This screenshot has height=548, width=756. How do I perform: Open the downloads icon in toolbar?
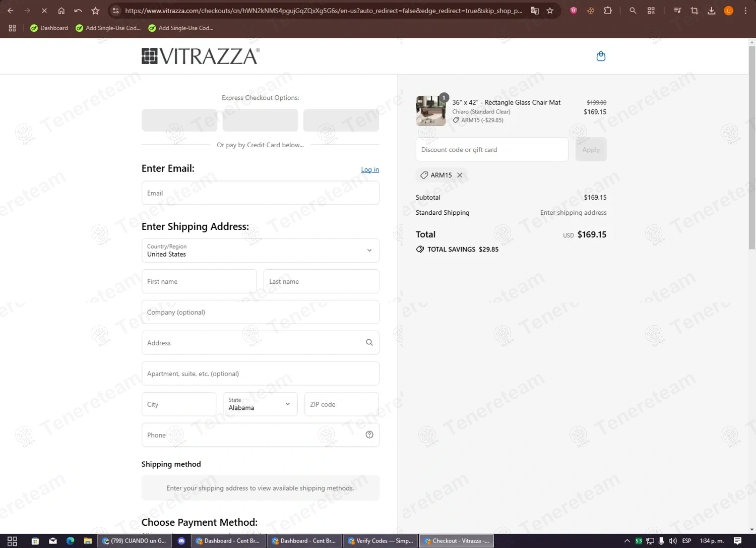[712, 11]
